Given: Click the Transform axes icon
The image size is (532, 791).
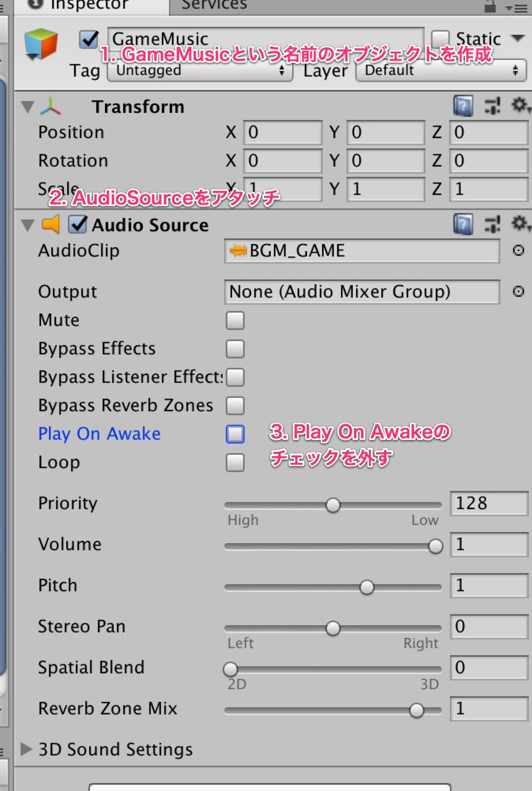Looking at the screenshot, I should [x=51, y=106].
